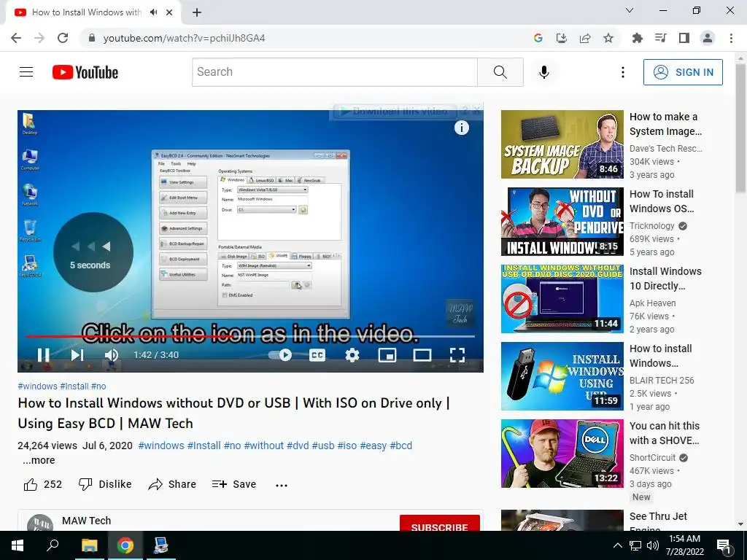The image size is (747, 560).
Task: Start voice search with microphone icon
Action: pos(544,72)
